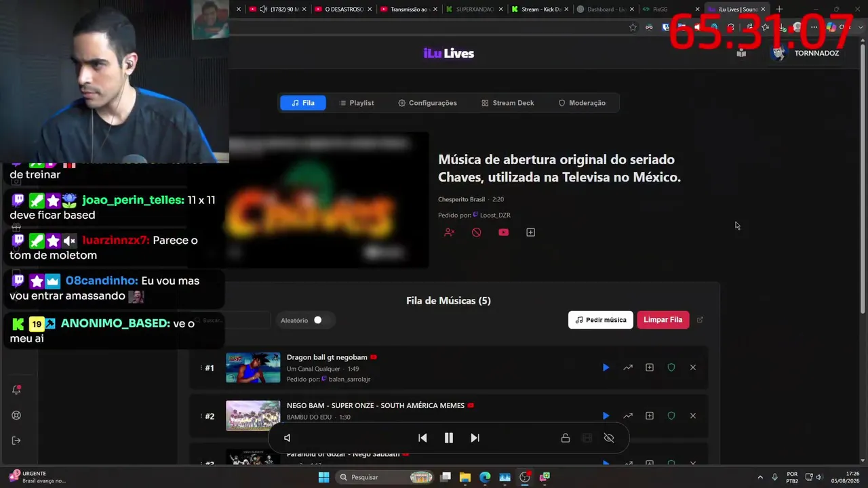Open Microsoft Edge from the taskbar
Image resolution: width=868 pixels, height=488 pixels.
(485, 477)
